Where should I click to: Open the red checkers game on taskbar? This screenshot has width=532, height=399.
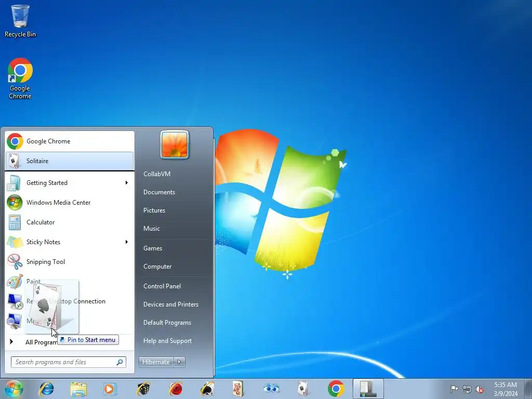point(176,389)
